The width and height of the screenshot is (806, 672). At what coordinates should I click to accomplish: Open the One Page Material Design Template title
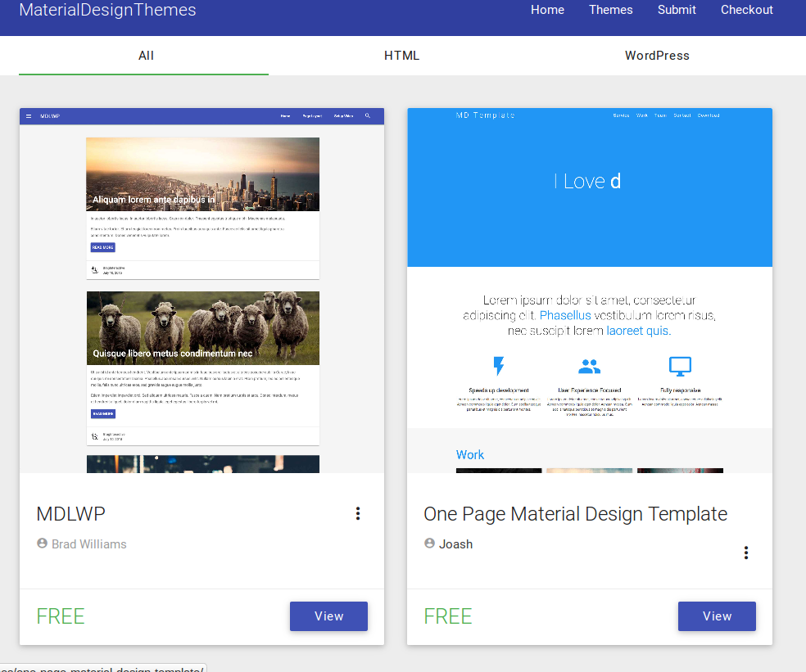point(575,514)
